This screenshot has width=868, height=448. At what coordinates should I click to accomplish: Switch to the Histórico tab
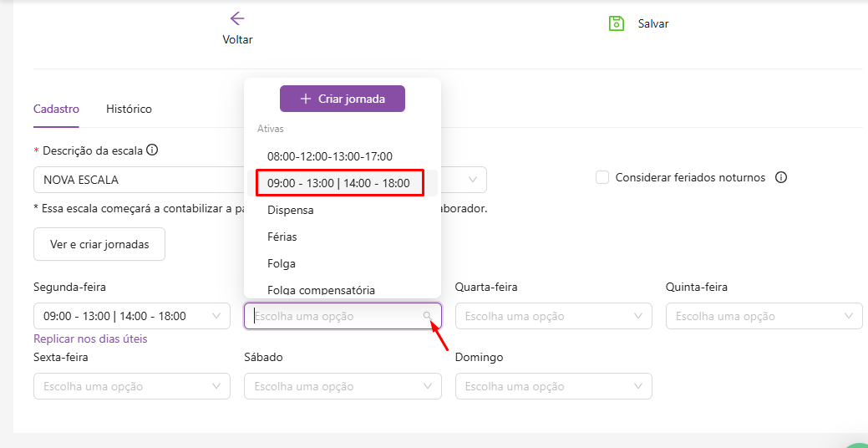129,109
